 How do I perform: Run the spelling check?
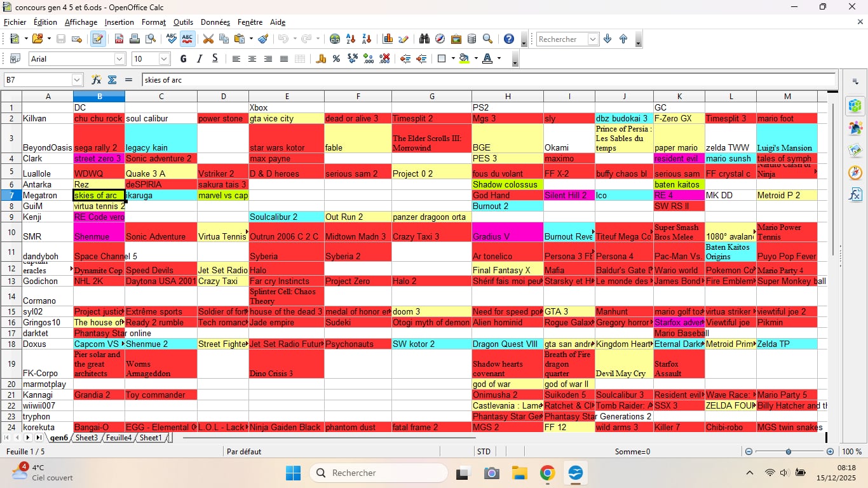point(171,39)
